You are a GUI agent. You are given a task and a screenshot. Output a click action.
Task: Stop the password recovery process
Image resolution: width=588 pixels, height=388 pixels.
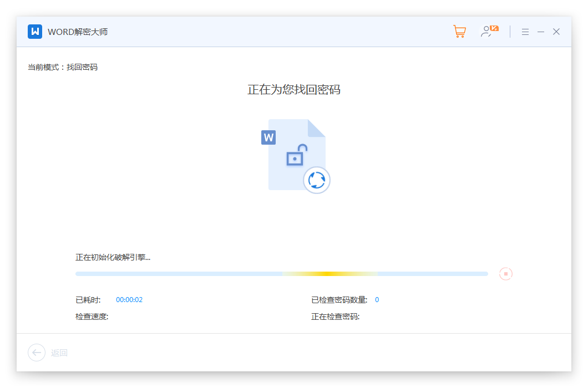(x=505, y=274)
